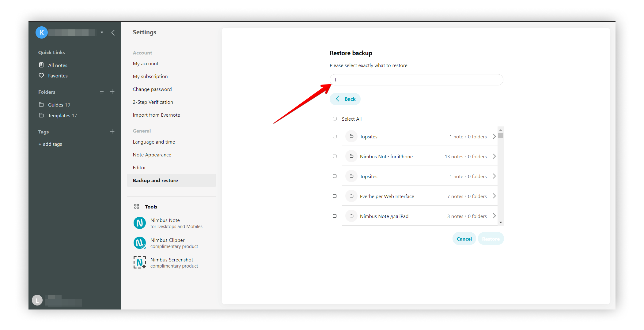Expand Nimbus Note для iPad folder chevron
Screen dimensions: 644x330
point(494,216)
